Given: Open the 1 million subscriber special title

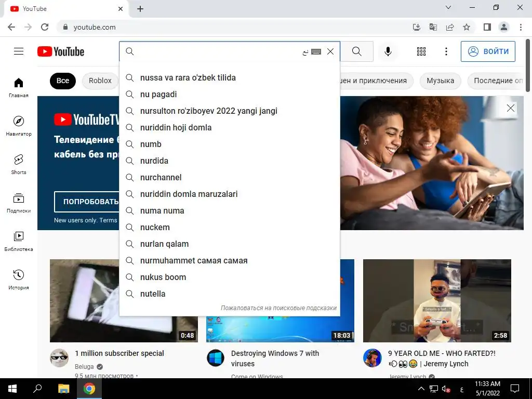Looking at the screenshot, I should (119, 353).
